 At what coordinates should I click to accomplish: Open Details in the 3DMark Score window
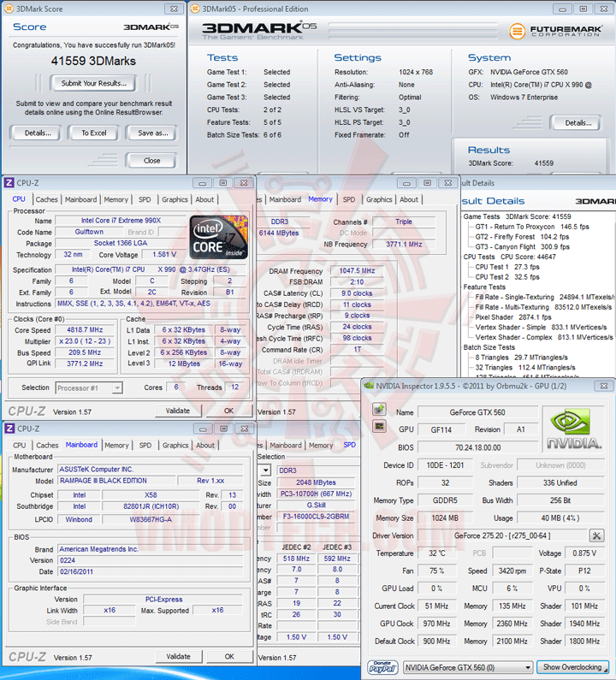click(38, 133)
